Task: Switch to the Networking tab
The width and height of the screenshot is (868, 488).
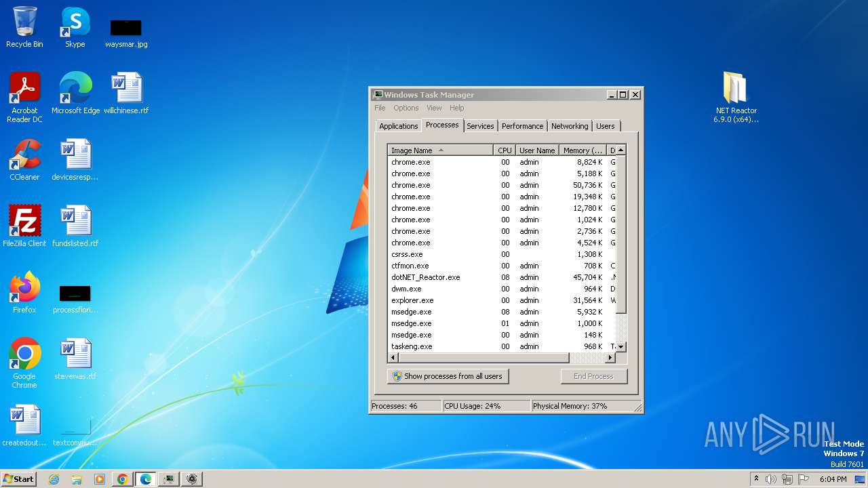Action: point(570,126)
